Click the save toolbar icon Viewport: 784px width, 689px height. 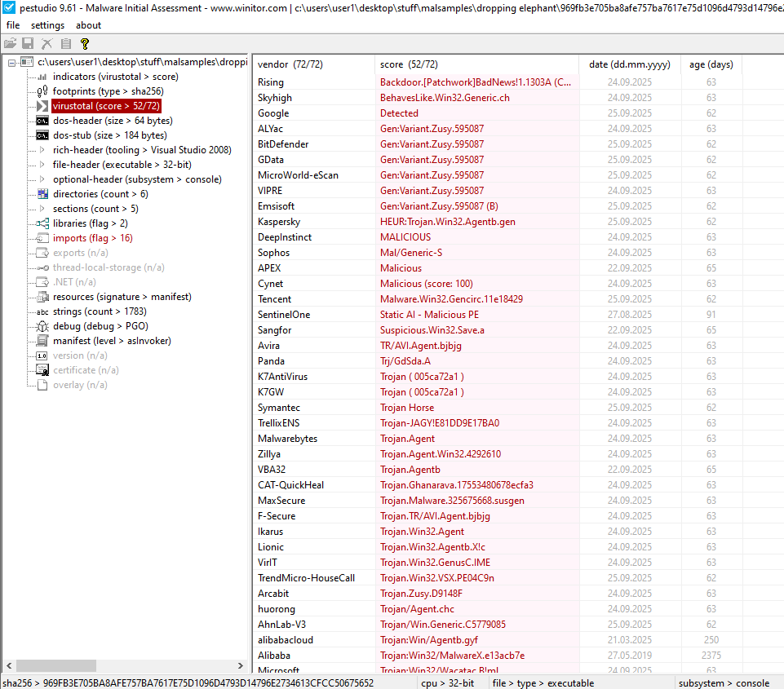coord(28,43)
